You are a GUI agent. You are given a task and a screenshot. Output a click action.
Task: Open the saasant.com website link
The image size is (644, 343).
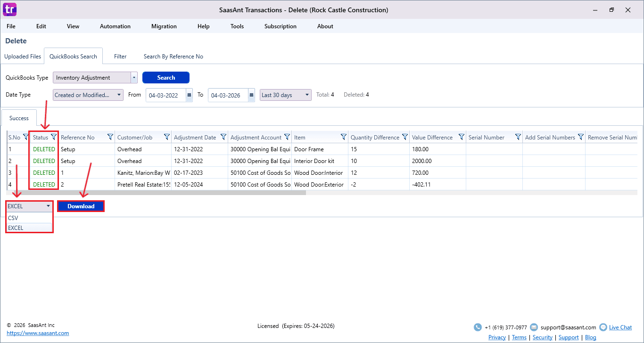[38, 333]
